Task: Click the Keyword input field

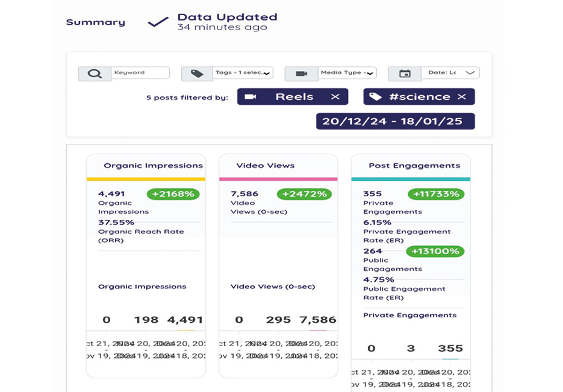Action: pyautogui.click(x=140, y=72)
